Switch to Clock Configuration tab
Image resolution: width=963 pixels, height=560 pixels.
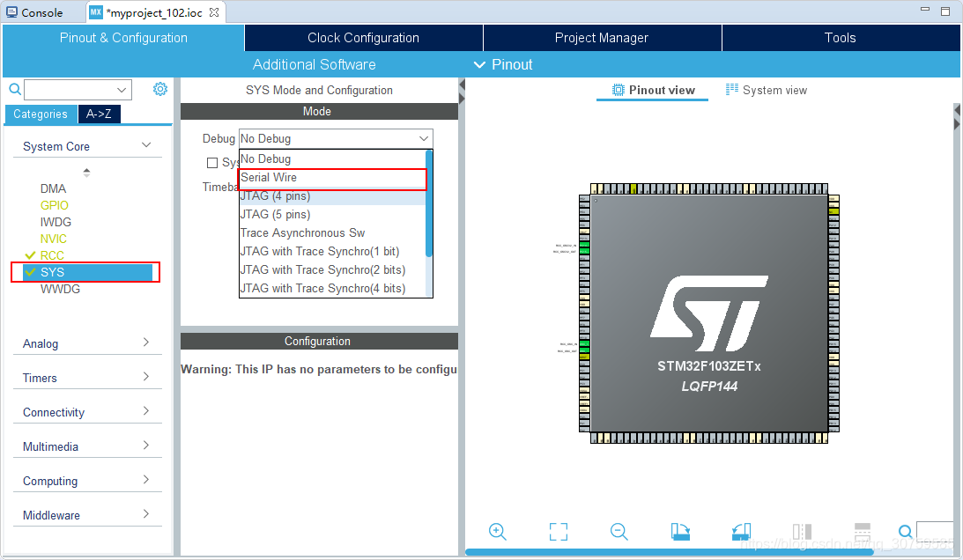click(x=364, y=38)
